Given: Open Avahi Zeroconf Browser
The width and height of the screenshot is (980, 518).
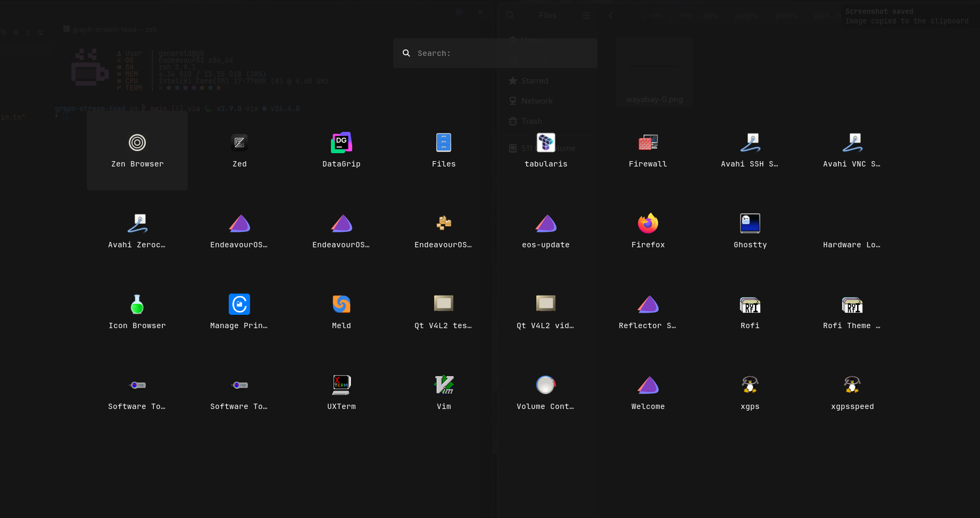Looking at the screenshot, I should point(137,232).
